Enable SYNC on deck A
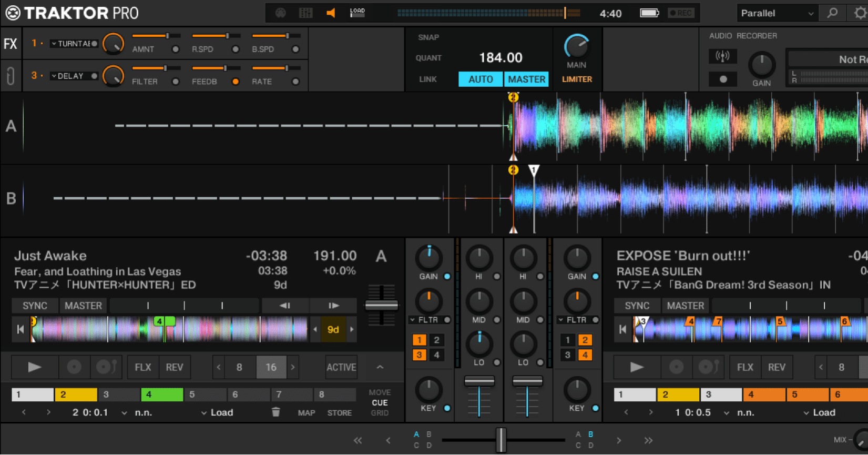 click(35, 306)
